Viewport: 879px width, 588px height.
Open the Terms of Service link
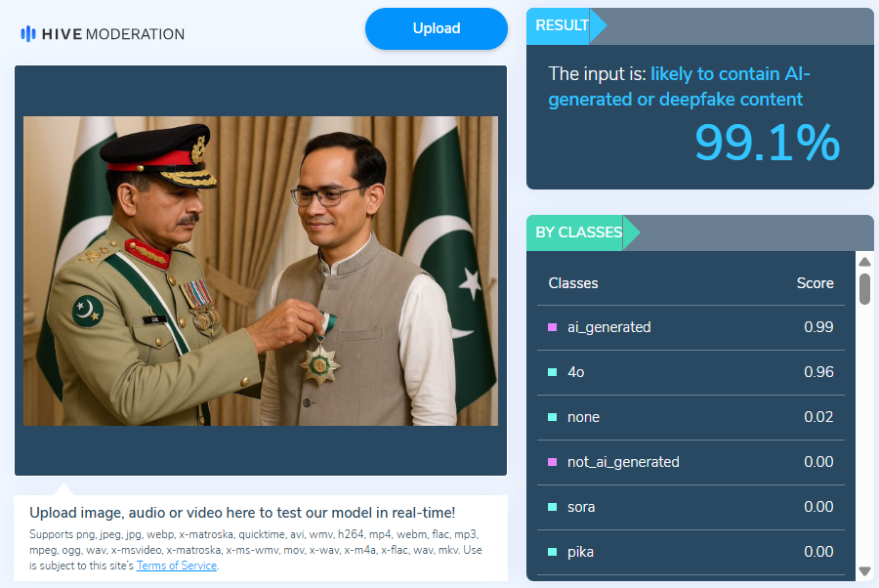pyautogui.click(x=176, y=566)
